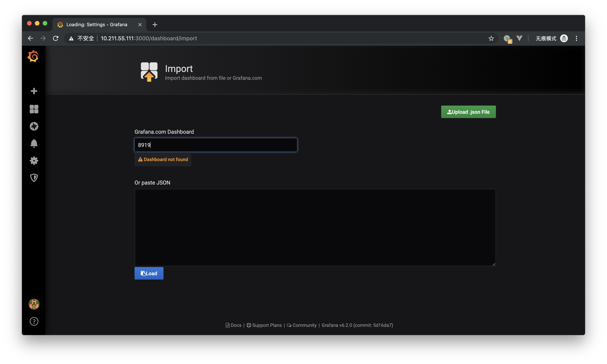Image resolution: width=607 pixels, height=364 pixels.
Task: Open the Alerting bell icon
Action: (34, 143)
